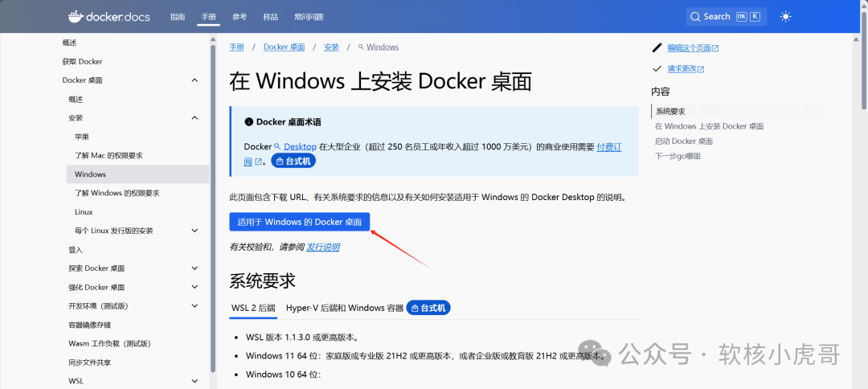Expand 每个 Linux 发行版的安装 section
The width and height of the screenshot is (868, 389).
point(194,231)
